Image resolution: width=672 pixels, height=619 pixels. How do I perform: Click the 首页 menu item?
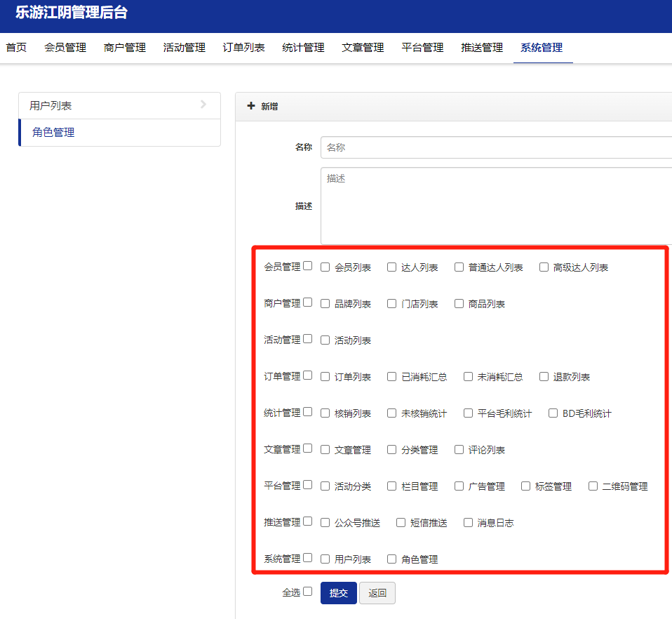[16, 48]
